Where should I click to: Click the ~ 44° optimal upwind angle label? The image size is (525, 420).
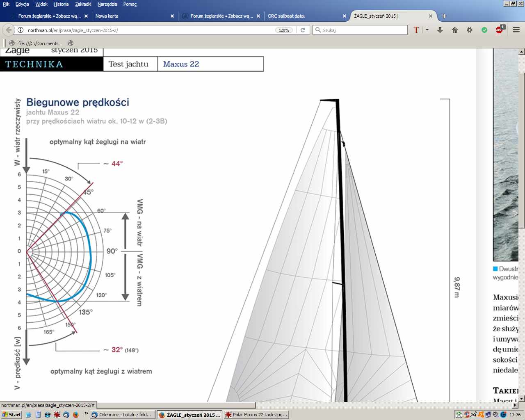[113, 164]
